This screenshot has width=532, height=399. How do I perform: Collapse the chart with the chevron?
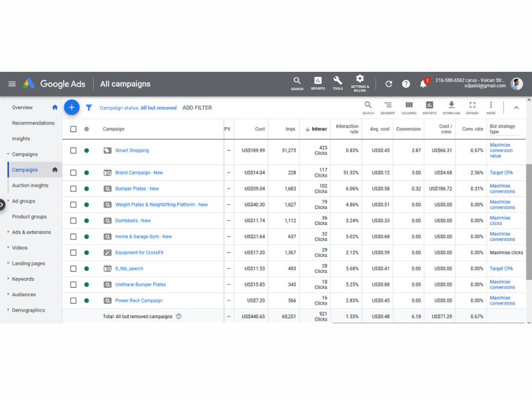(516, 107)
